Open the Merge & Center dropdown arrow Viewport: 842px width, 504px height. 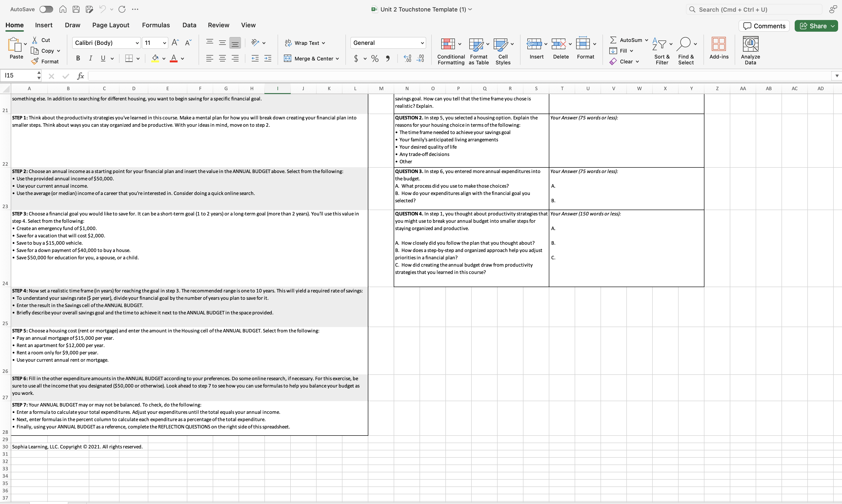[337, 59]
